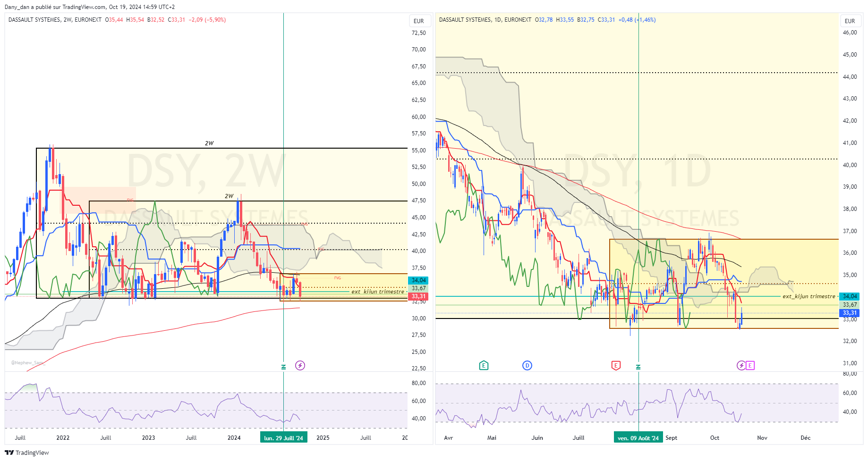Click the green marker under 1D chart's vertical line
The height and width of the screenshot is (461, 868).
coord(638,367)
